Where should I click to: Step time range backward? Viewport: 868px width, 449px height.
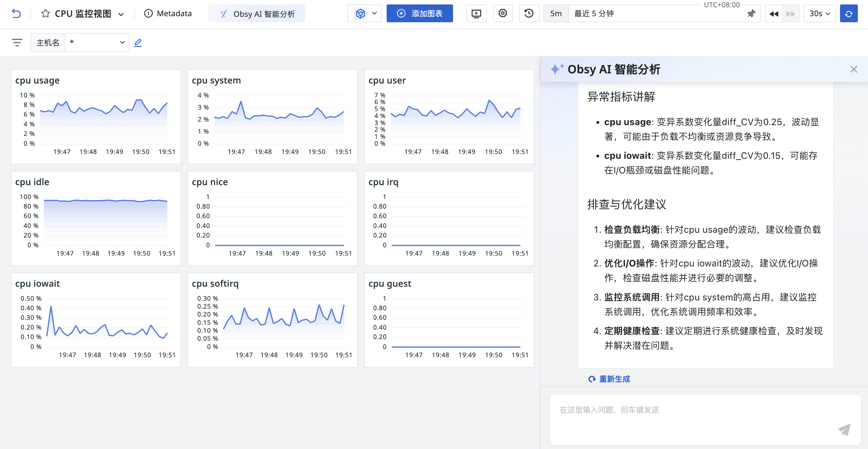point(774,14)
